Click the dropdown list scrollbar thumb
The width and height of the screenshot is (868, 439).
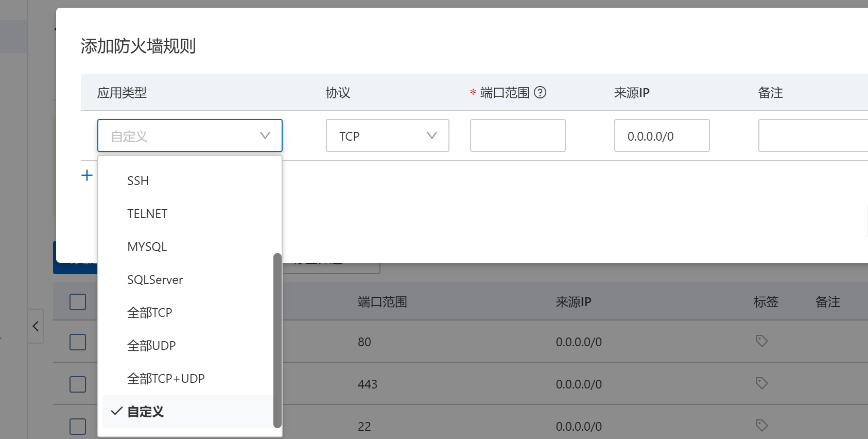click(277, 341)
